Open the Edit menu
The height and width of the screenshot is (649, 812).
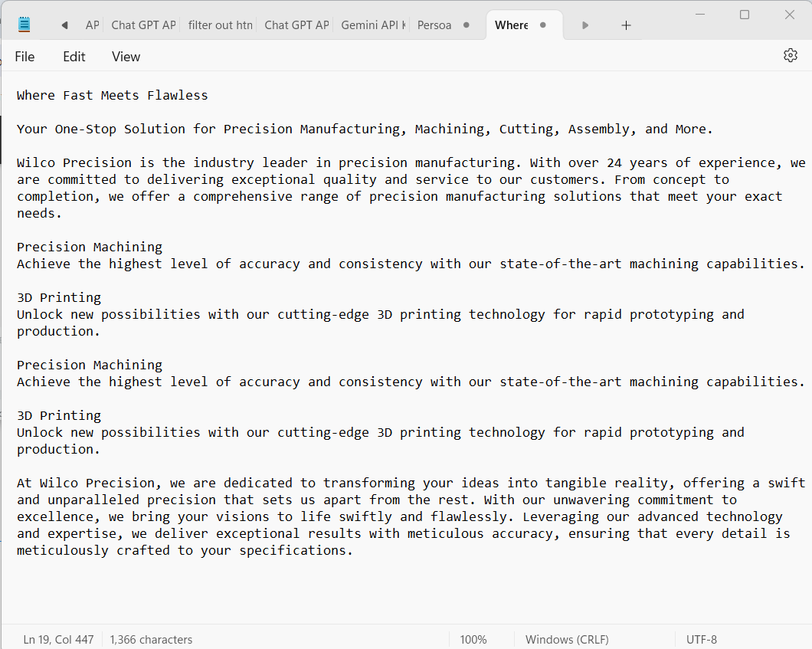(74, 57)
